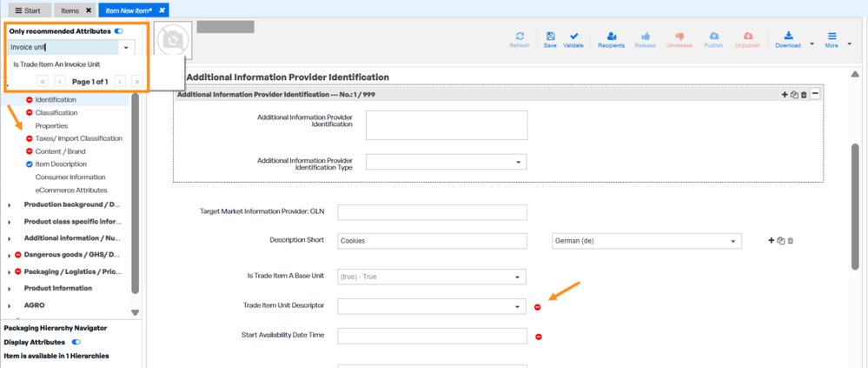Delete the Additional Information Provider block

click(x=803, y=95)
